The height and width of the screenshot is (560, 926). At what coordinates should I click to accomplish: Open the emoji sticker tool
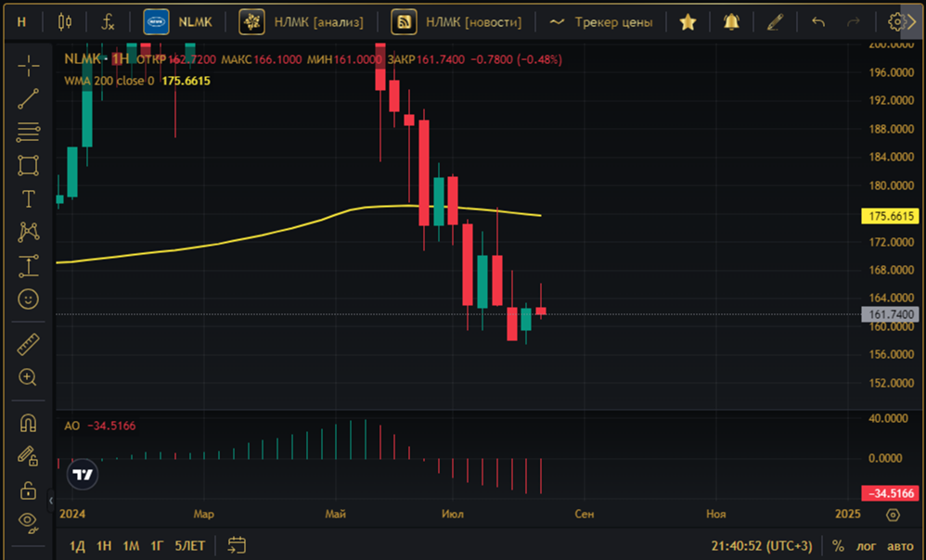tap(29, 299)
